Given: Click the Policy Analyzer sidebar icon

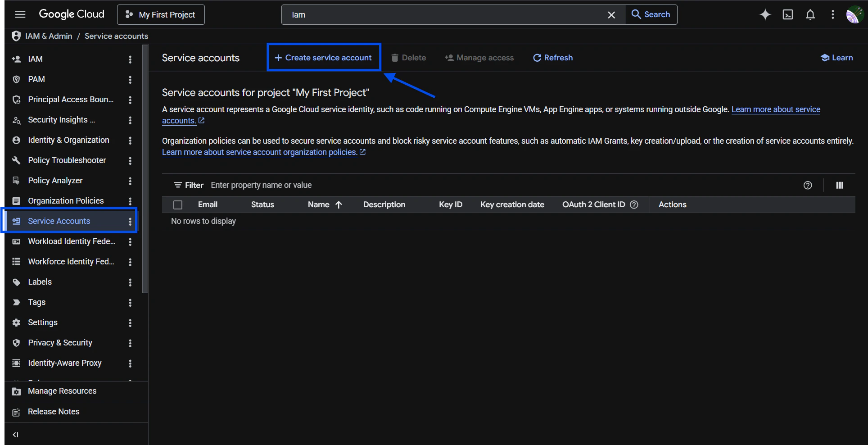Looking at the screenshot, I should (16, 181).
